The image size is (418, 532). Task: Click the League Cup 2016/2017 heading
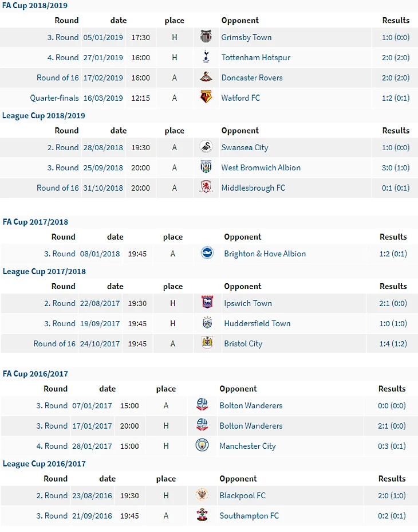point(44,463)
